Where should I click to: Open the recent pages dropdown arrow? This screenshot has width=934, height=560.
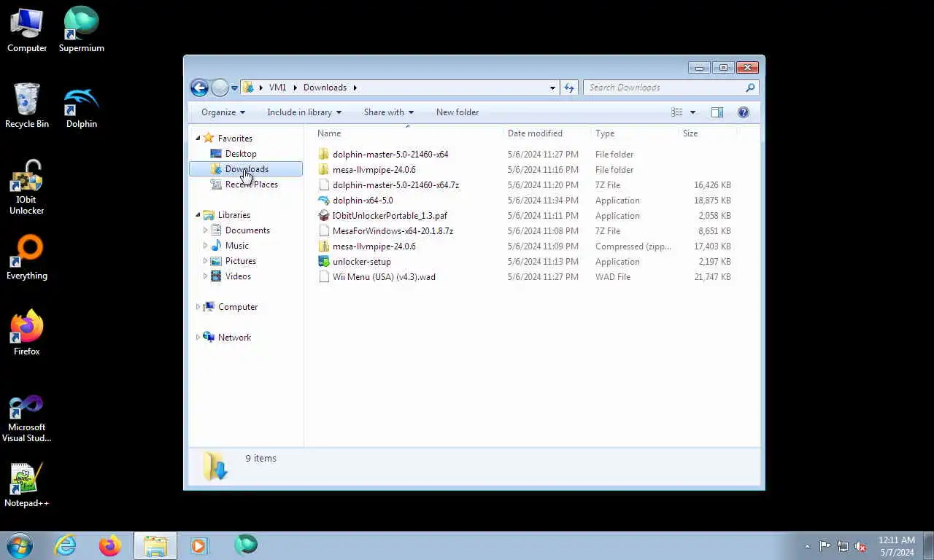(x=234, y=87)
